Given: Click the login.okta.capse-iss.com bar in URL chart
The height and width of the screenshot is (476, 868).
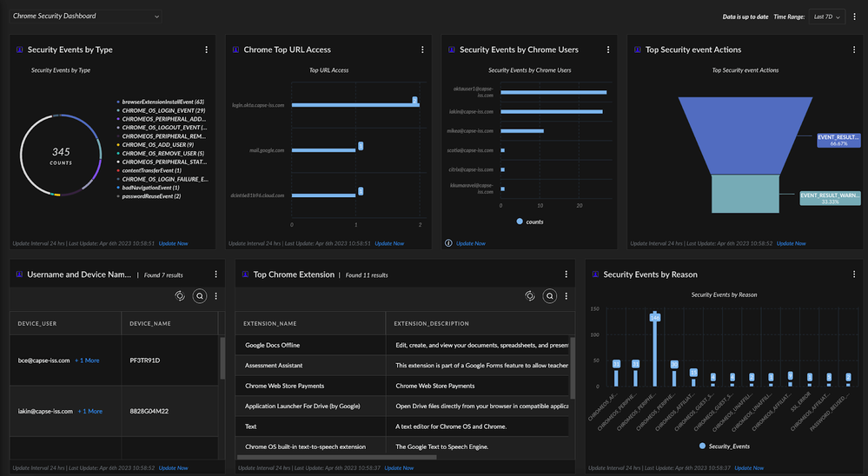Looking at the screenshot, I should 355,105.
